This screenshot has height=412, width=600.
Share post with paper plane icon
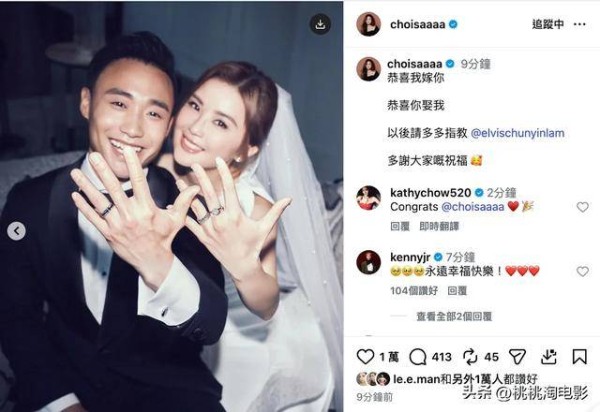coord(517,357)
